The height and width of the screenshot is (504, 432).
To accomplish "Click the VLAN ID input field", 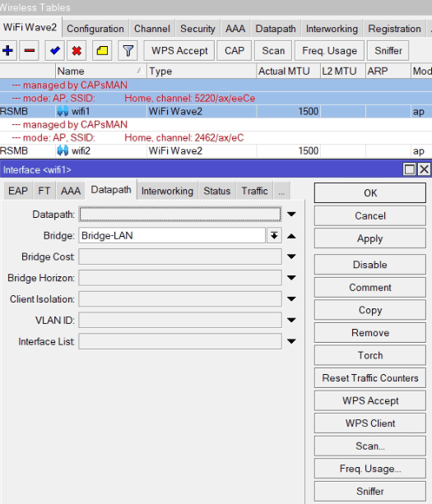I will click(x=180, y=320).
